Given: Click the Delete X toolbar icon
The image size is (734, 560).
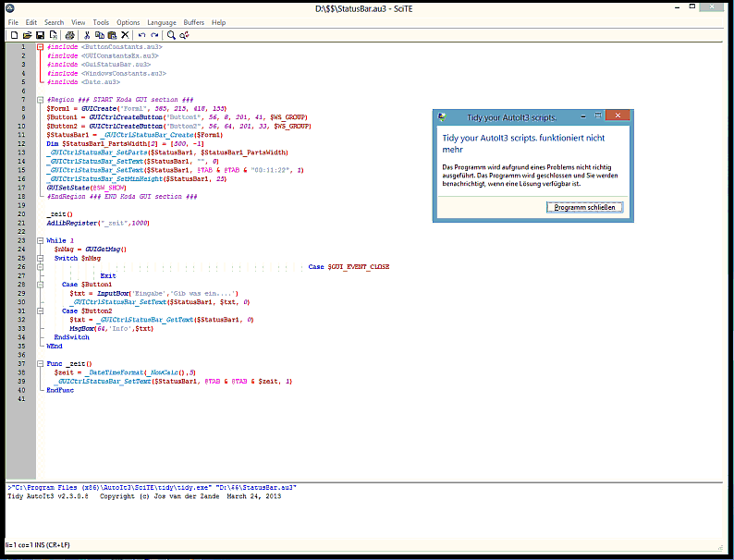Looking at the screenshot, I should point(125,35).
